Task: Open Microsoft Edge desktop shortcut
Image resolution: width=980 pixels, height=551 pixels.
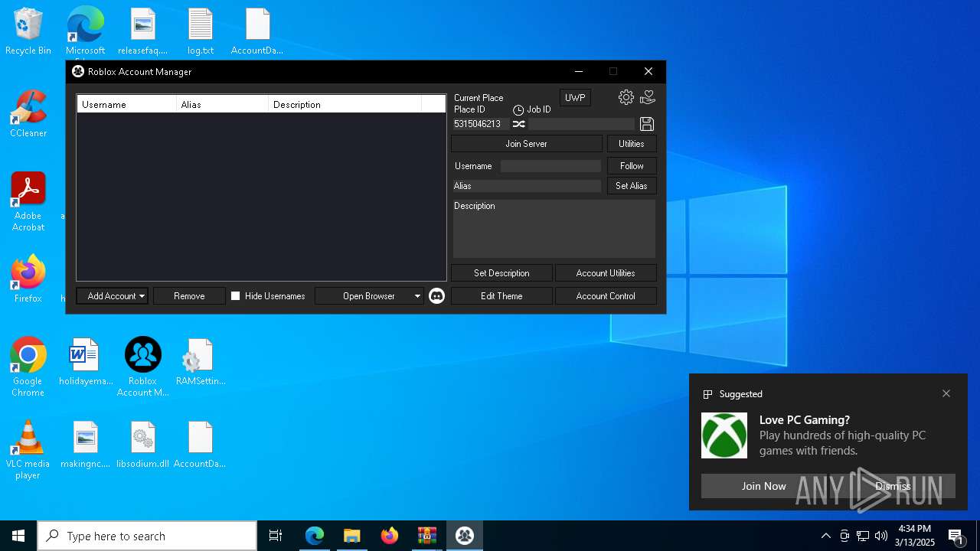Action: click(x=85, y=31)
